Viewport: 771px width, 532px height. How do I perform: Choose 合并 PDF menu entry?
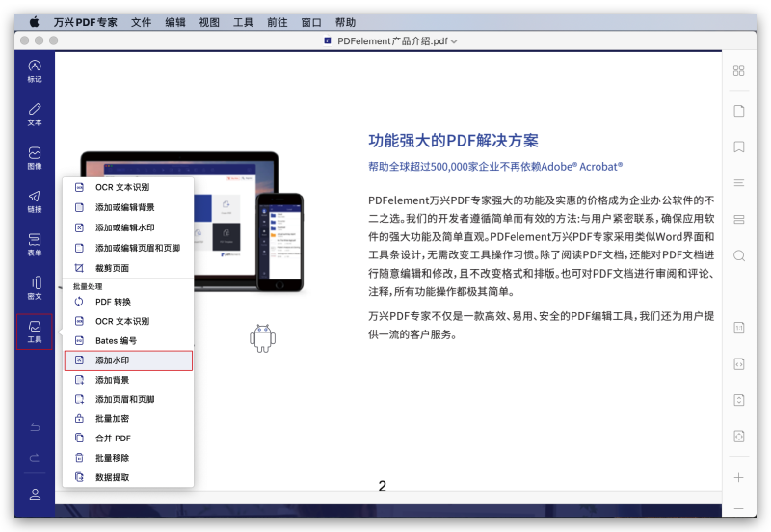[x=113, y=438]
